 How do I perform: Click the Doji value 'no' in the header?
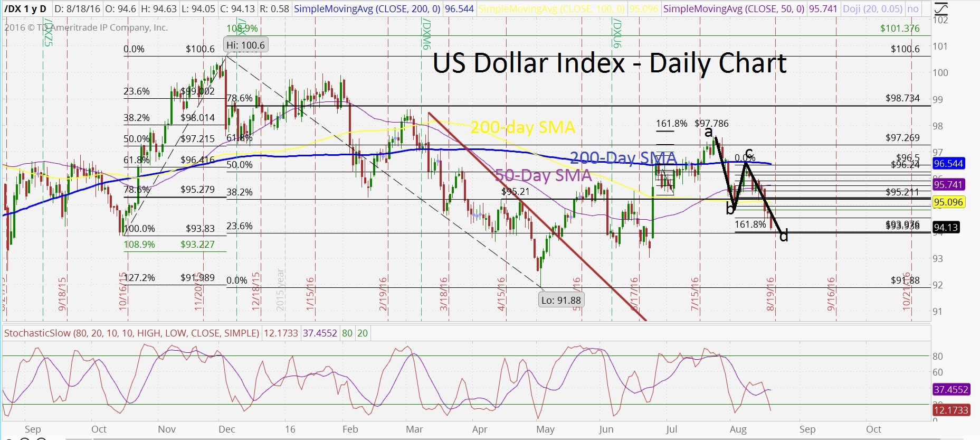(x=912, y=9)
